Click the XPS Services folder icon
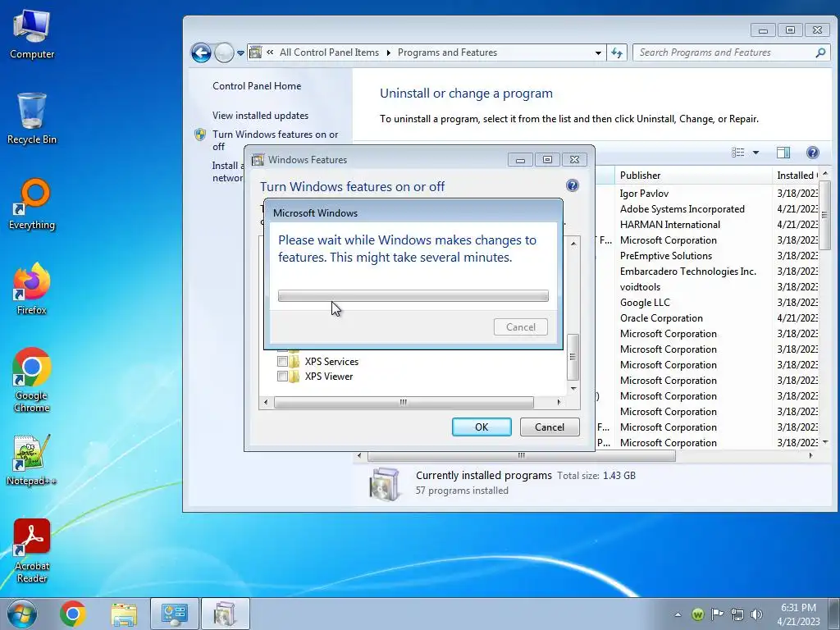This screenshot has width=840, height=630. pyautogui.click(x=294, y=361)
